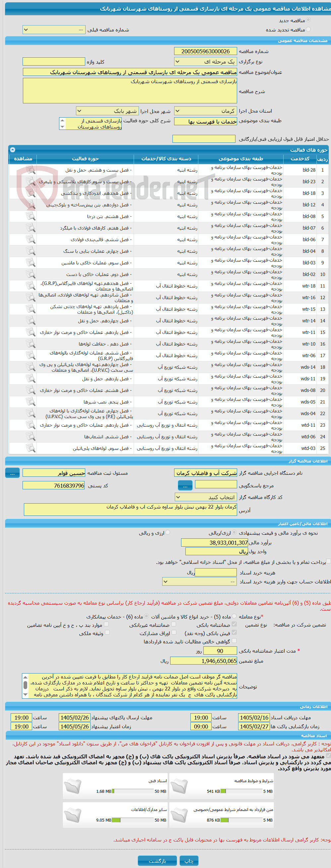This screenshot has width=331, height=868.
Task: Click the طبقه بندی موضوعی column header
Action: (240, 159)
